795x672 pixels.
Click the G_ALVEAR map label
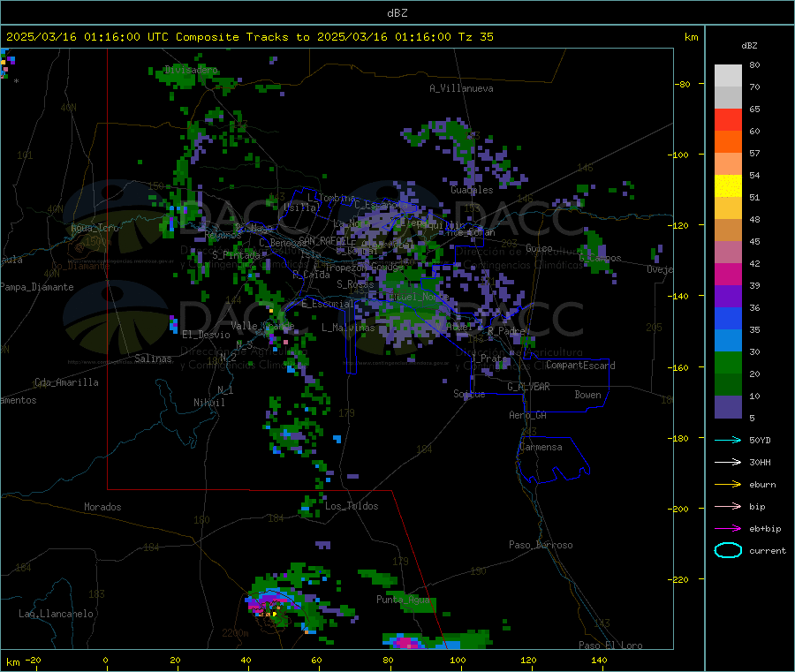tap(528, 387)
